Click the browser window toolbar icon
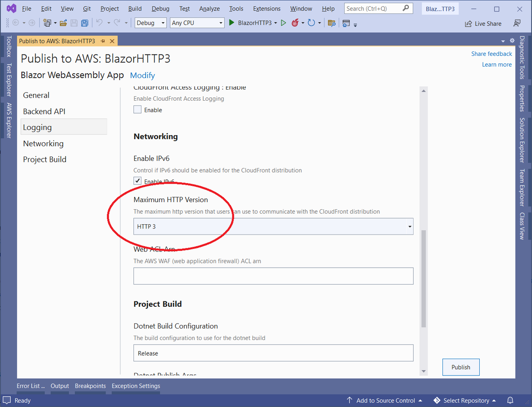Image resolution: width=532 pixels, height=407 pixels. (x=346, y=23)
